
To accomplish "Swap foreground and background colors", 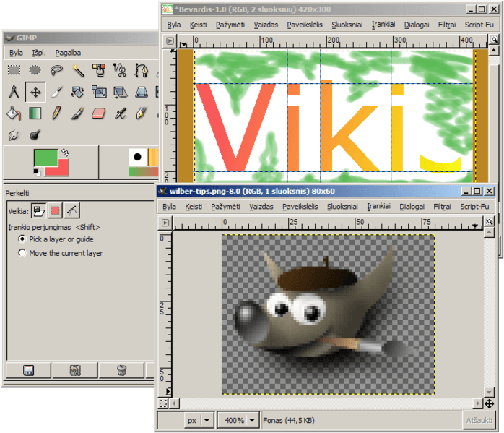I will pyautogui.click(x=65, y=153).
